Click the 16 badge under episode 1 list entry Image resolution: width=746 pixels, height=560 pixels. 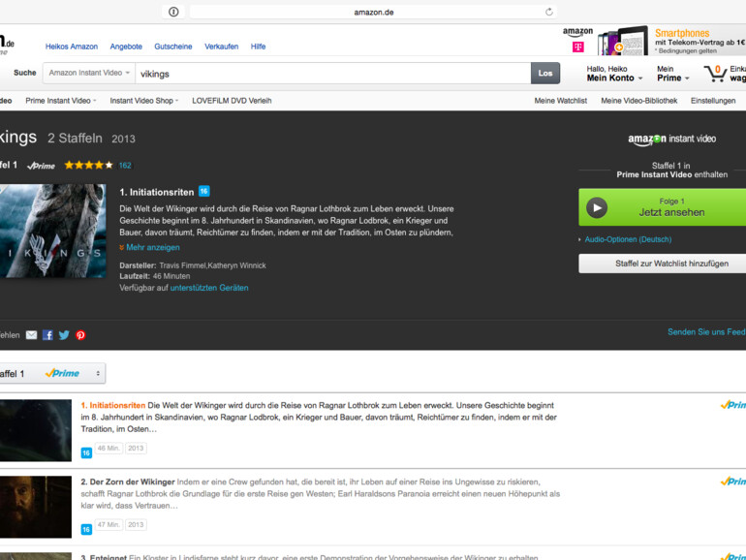click(86, 453)
